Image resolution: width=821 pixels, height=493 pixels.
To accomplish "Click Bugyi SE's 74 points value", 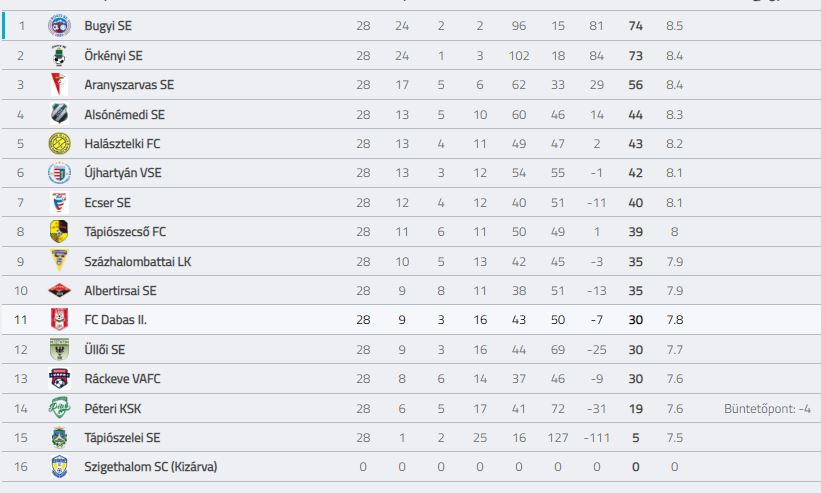I will 635,26.
